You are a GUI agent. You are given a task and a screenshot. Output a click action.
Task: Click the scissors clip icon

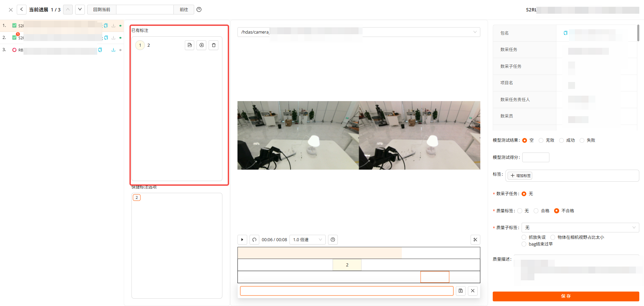click(475, 239)
